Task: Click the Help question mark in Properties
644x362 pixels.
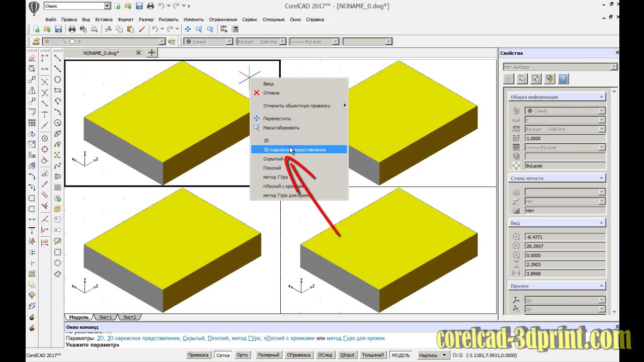Action: (x=563, y=79)
